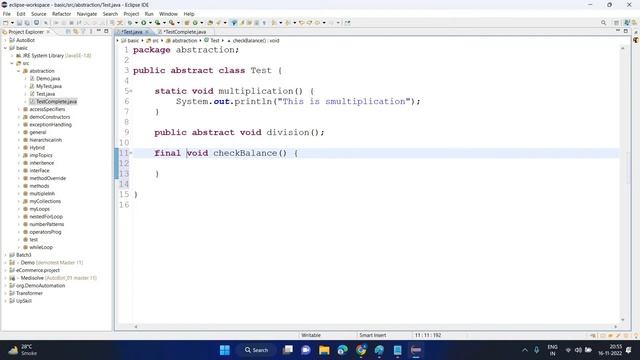Click the taskbar Search box

pyautogui.click(x=256, y=350)
